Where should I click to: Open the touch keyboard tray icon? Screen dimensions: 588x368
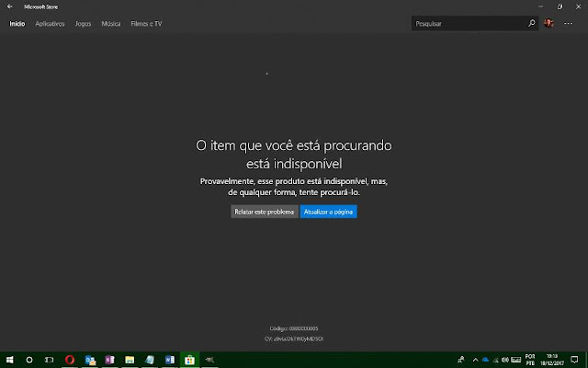[x=516, y=360]
